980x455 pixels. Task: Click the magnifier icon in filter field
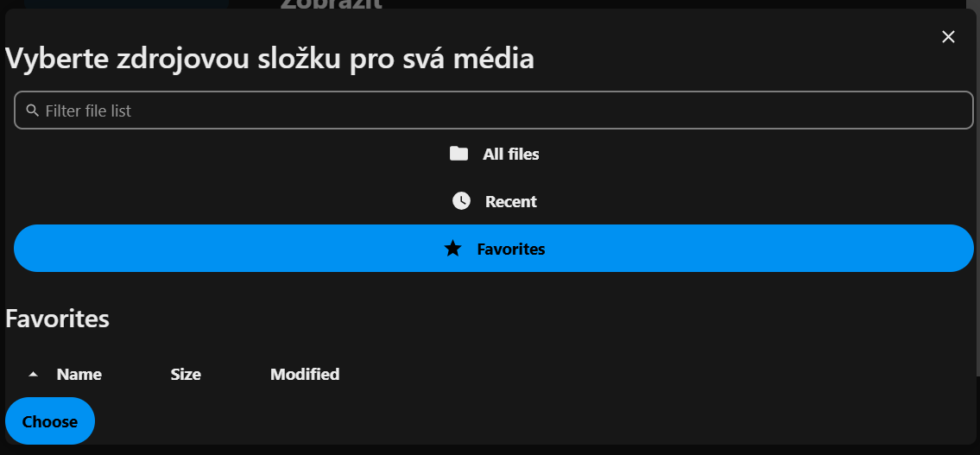coord(32,111)
